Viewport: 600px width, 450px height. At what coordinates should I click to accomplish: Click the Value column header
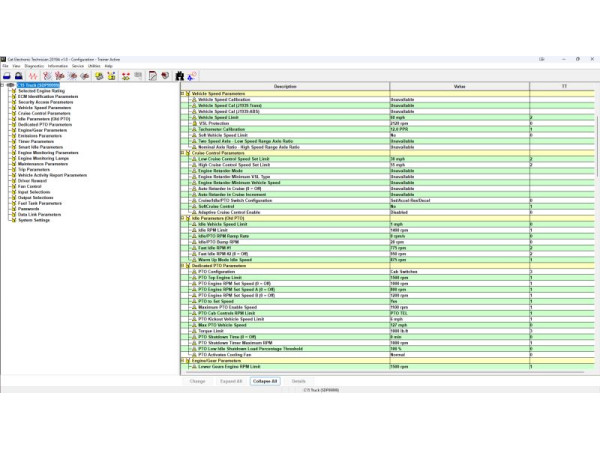pos(459,86)
